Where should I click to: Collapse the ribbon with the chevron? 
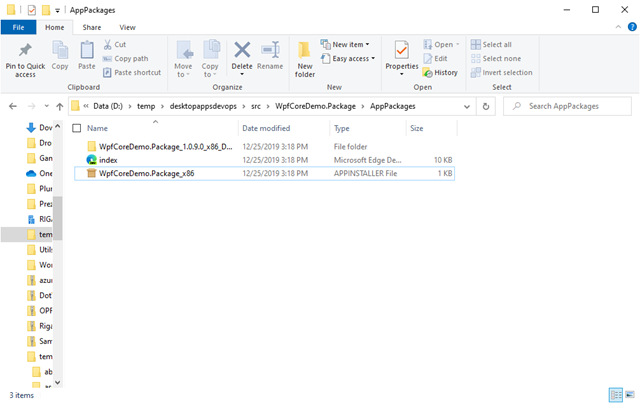(618, 27)
